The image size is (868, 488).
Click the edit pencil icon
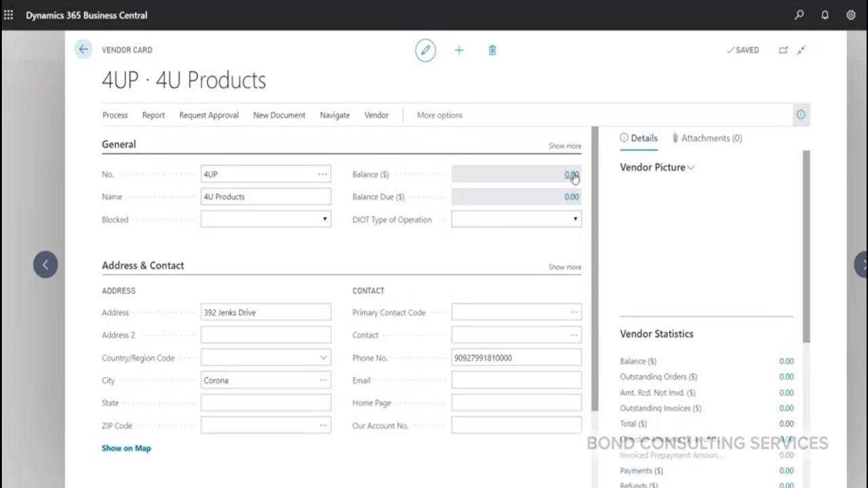coord(425,50)
